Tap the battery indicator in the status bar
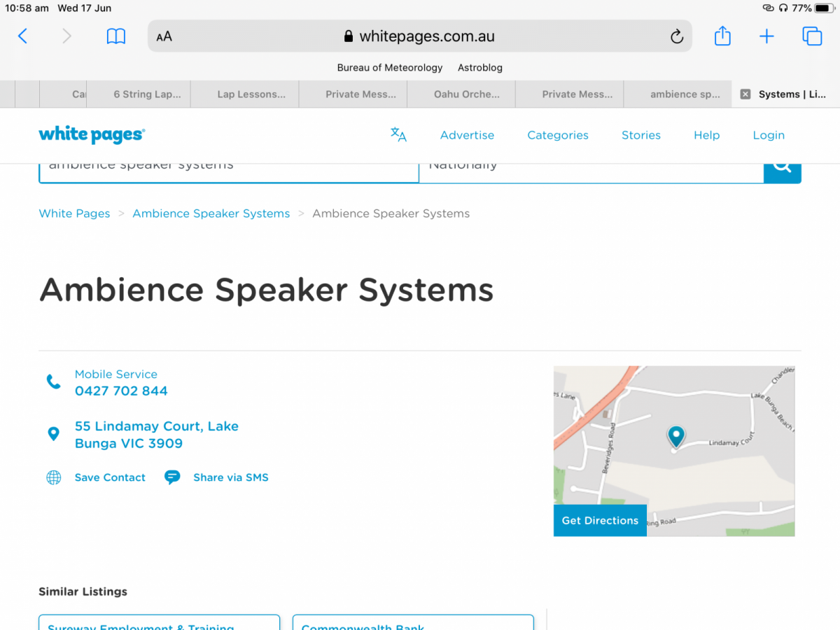The image size is (840, 630). point(823,8)
